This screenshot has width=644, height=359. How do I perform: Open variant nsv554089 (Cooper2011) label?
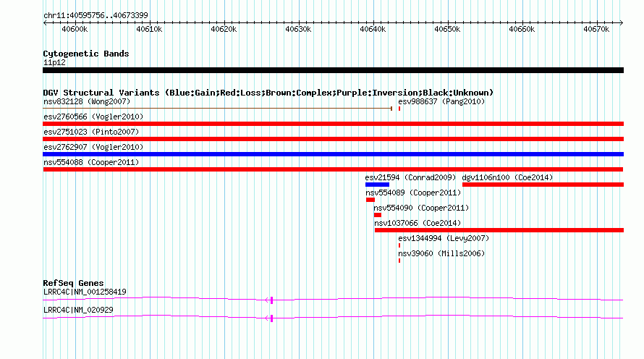pyautogui.click(x=413, y=193)
